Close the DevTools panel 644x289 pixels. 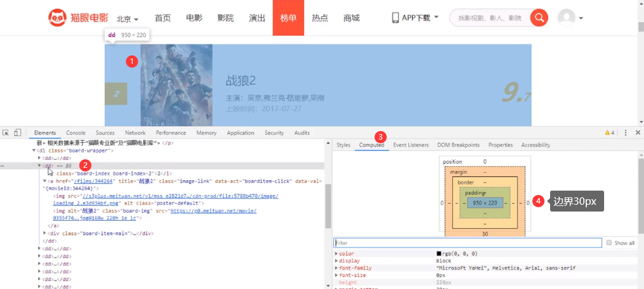(638, 133)
